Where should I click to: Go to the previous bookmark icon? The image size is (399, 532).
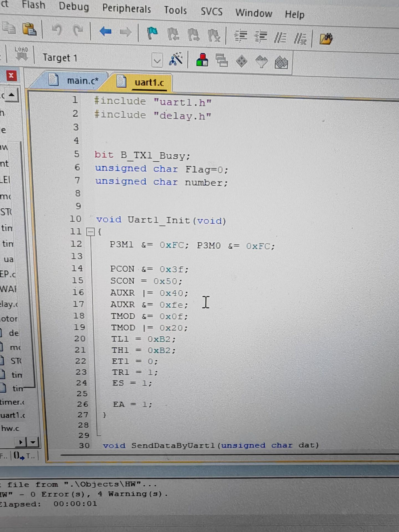173,34
